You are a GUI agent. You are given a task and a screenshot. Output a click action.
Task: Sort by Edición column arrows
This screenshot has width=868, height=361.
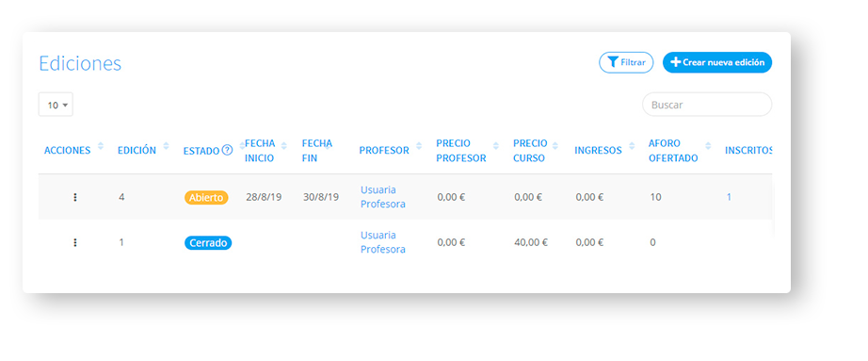tap(166, 146)
